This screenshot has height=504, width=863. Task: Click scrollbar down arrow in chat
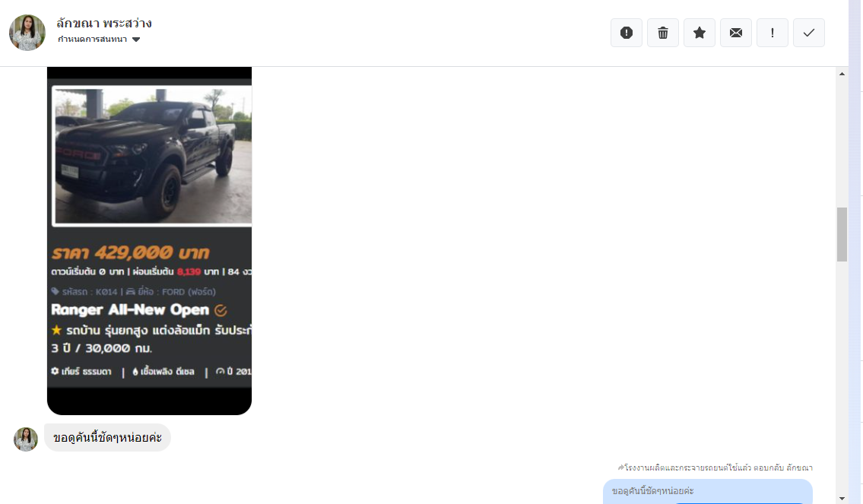coord(842,499)
